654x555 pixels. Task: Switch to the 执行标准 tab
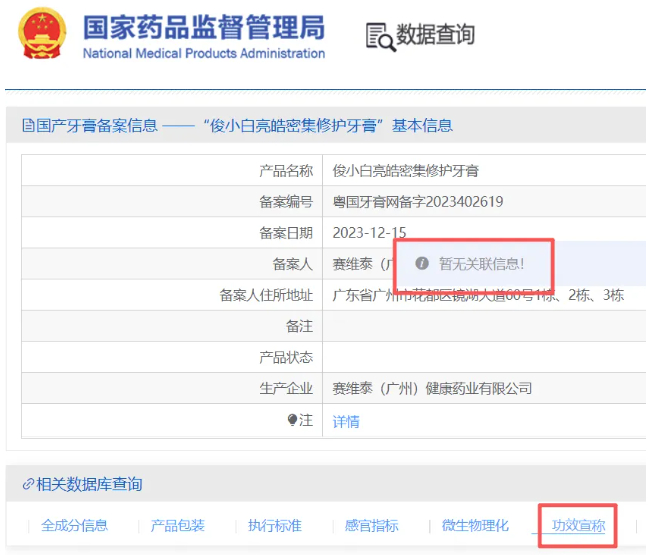[274, 525]
